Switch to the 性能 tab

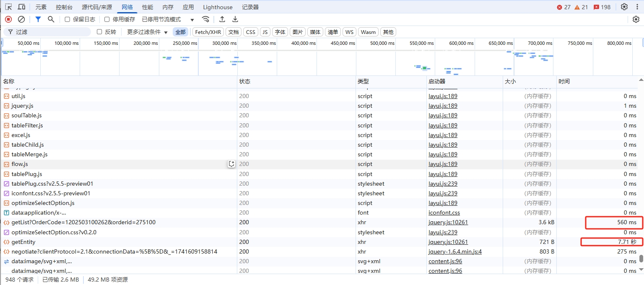pos(147,7)
